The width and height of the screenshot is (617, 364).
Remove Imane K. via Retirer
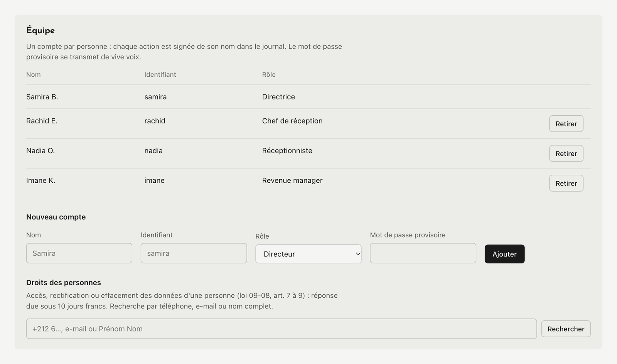tap(566, 183)
